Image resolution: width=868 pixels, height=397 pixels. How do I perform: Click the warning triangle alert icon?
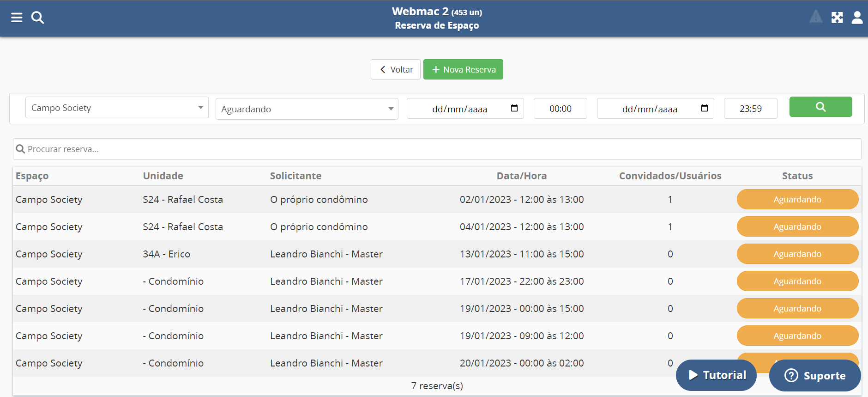point(816,17)
